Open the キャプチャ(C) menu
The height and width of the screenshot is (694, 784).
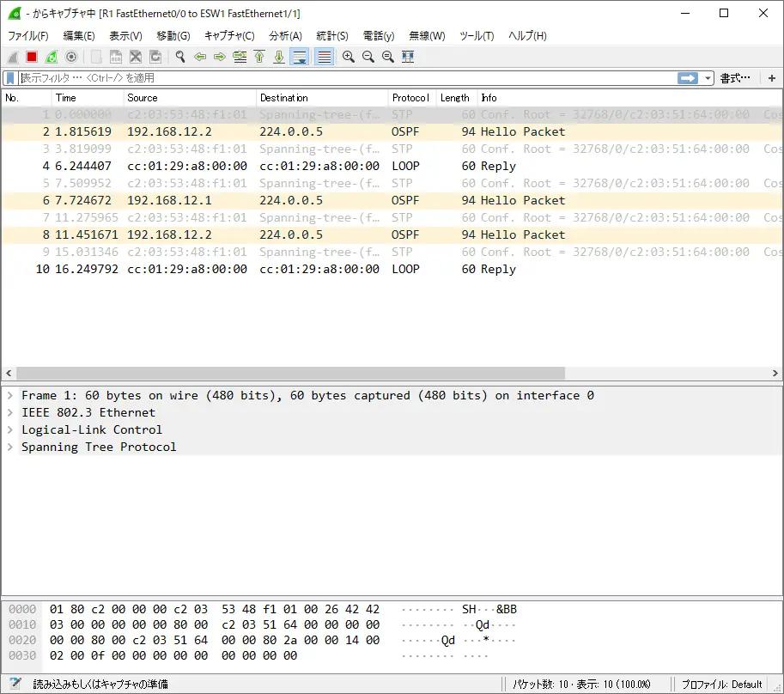pos(229,36)
